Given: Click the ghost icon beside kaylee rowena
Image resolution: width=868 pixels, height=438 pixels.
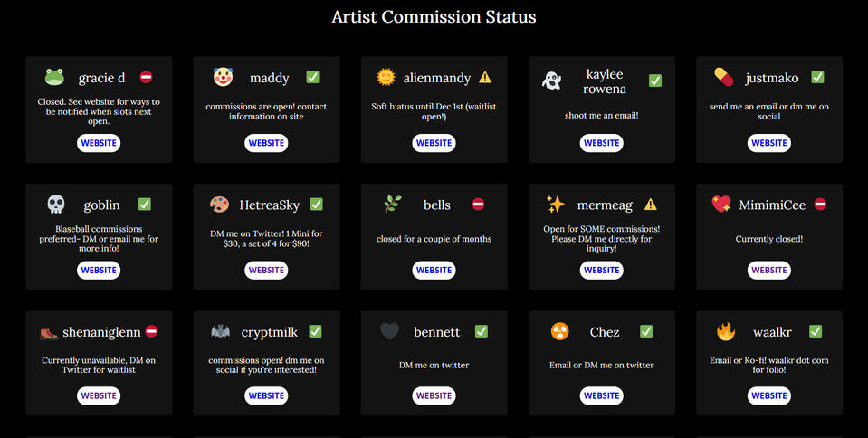Looking at the screenshot, I should click(552, 81).
